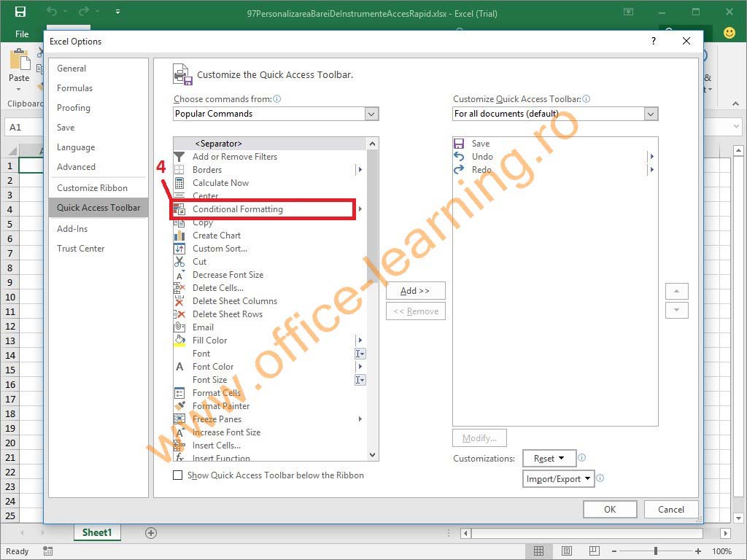The image size is (747, 560).
Task: Click the Save icon in toolbar list
Action: 459,144
